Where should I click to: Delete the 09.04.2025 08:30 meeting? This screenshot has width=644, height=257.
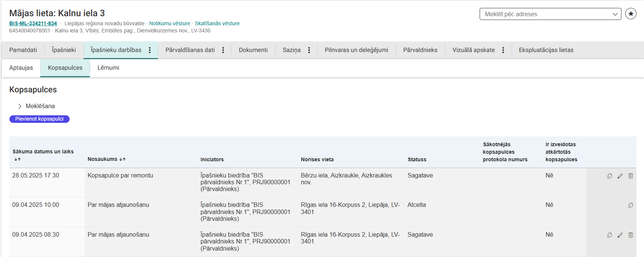(x=630, y=235)
